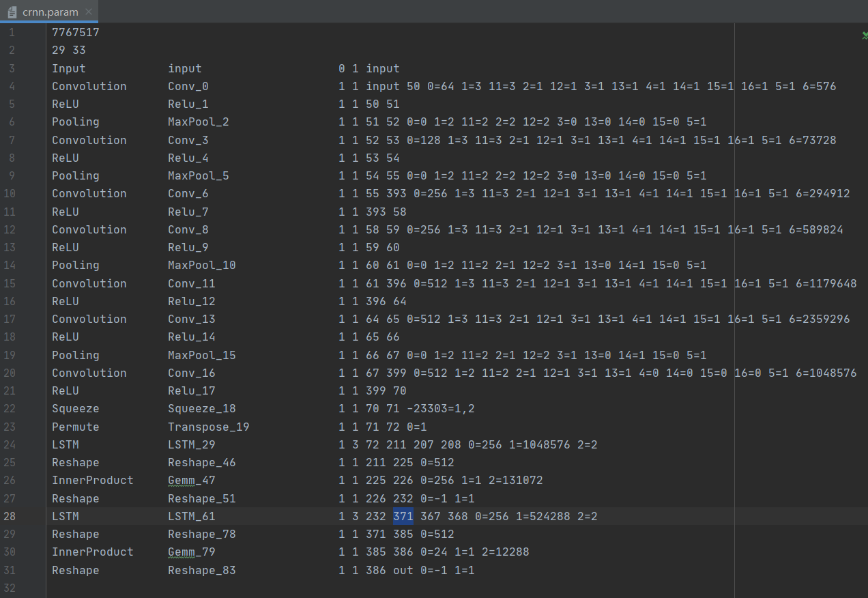Close the crnn.param editor tab
This screenshot has width=868, height=598.
[89, 12]
